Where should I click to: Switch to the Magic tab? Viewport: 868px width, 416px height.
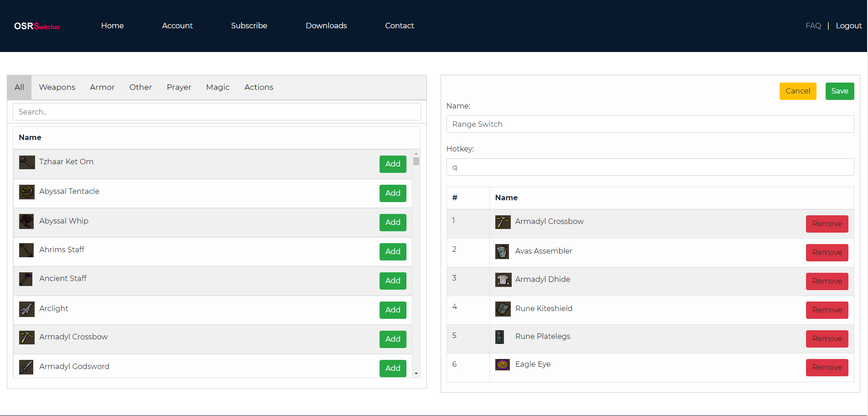[218, 87]
